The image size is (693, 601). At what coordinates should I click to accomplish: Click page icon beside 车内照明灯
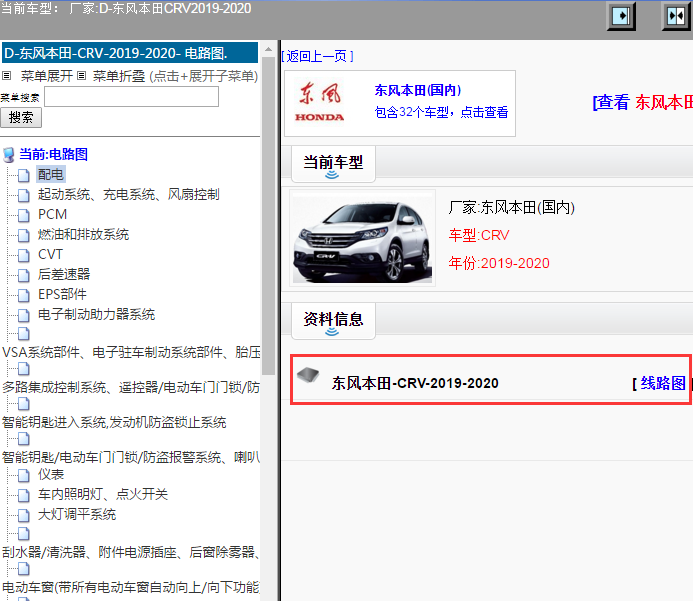[24, 495]
